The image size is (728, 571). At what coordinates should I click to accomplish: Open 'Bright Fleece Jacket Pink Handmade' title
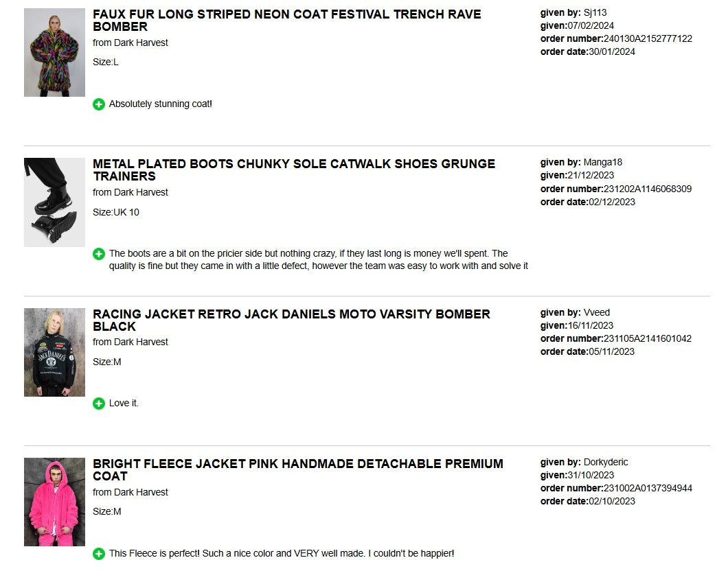(x=298, y=469)
